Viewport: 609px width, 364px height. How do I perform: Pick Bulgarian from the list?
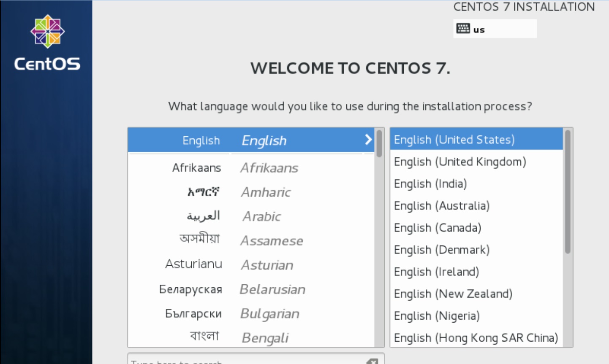251,313
